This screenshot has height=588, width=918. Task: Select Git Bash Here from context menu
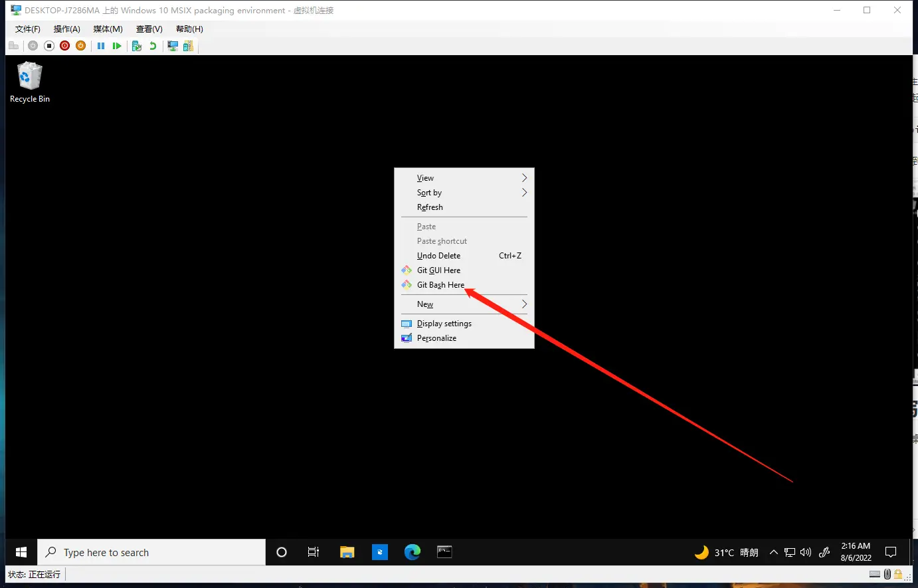coord(440,285)
